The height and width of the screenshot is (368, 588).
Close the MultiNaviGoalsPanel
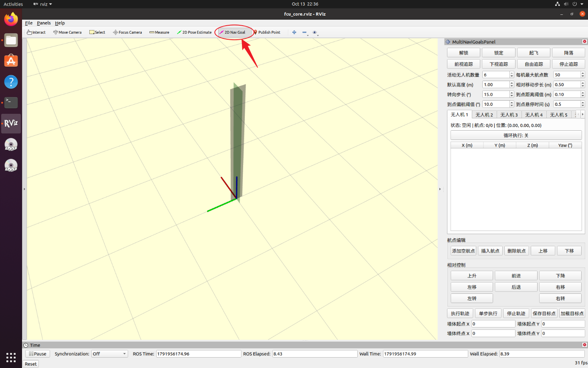click(x=584, y=42)
